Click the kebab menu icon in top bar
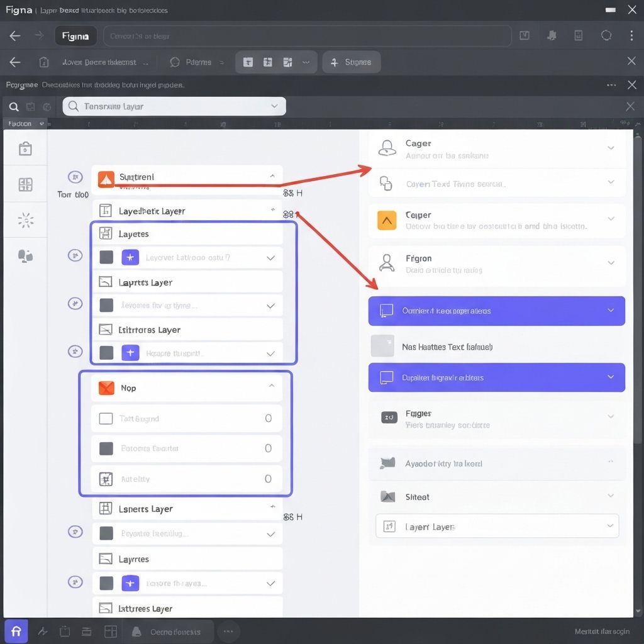 click(x=631, y=36)
